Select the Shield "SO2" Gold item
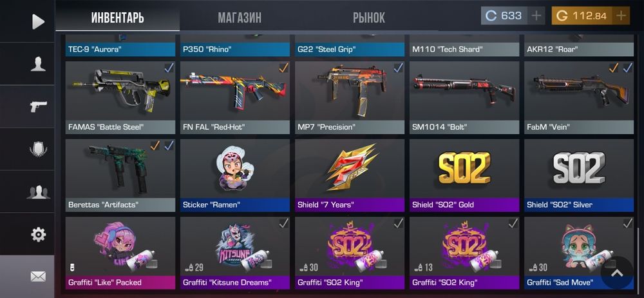Screen dimensions: 644x298 pos(464,175)
